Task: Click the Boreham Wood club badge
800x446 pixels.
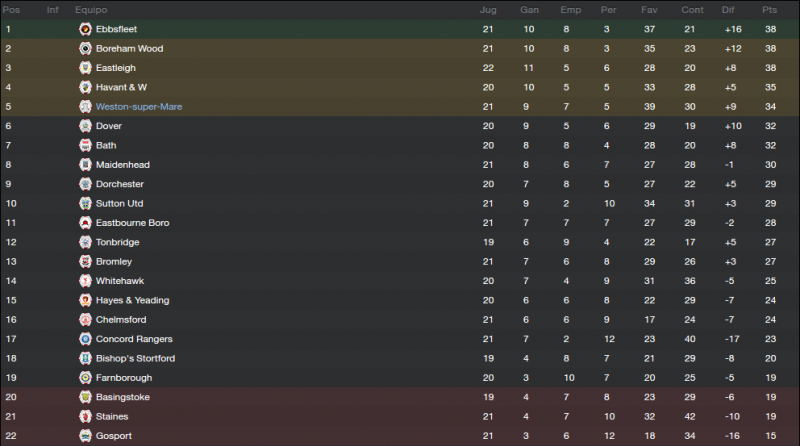Action: click(x=85, y=48)
